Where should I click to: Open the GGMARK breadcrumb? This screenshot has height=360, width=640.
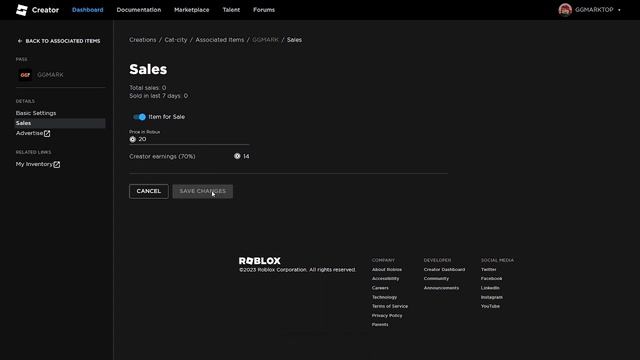click(x=265, y=40)
